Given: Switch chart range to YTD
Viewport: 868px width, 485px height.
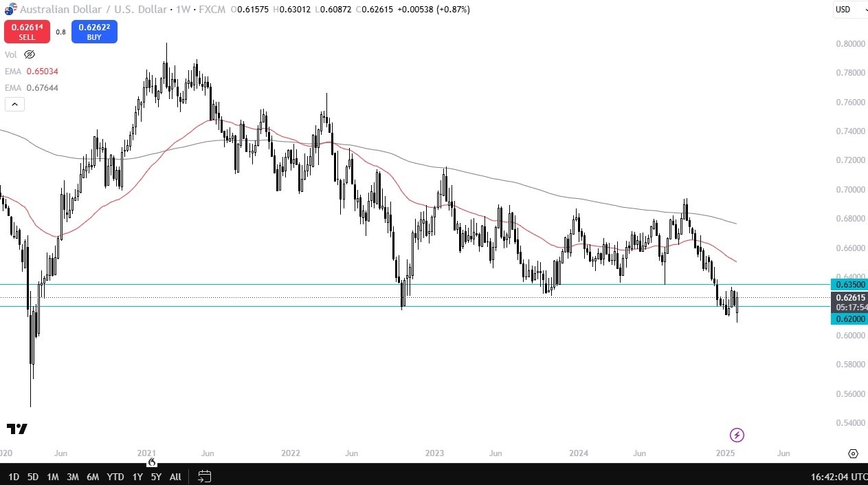Looking at the screenshot, I should 115,476.
